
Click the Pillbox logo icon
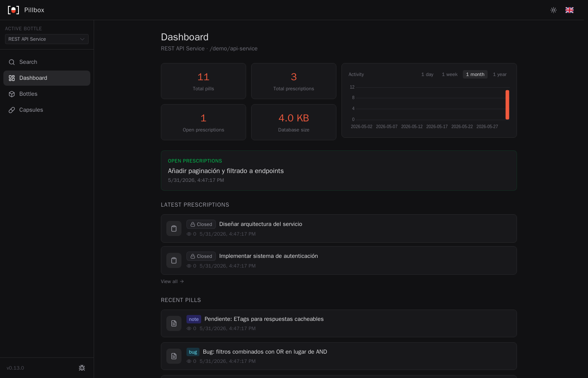[x=13, y=10]
